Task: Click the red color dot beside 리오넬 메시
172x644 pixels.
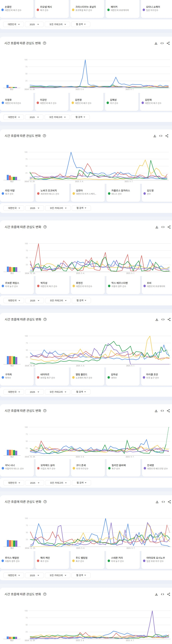Action: point(38,10)
